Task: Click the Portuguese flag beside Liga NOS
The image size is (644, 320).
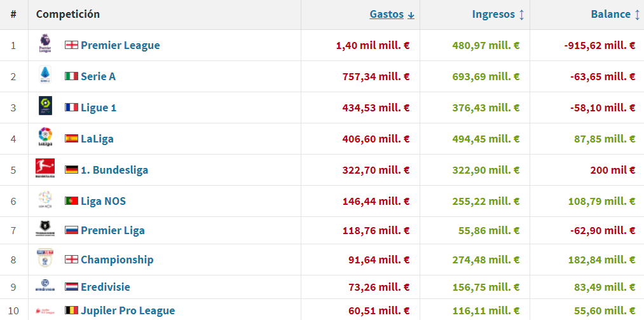Action: click(71, 201)
